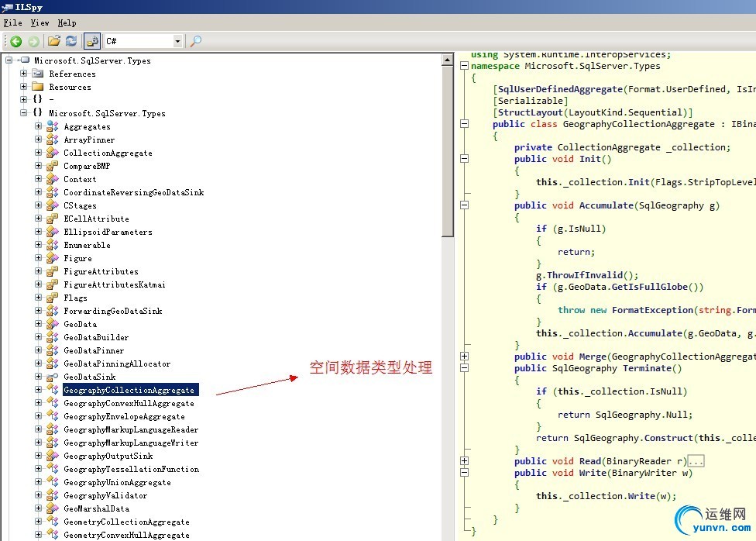Follow the ThrowIfInvalid code link
The image size is (756, 541).
pos(585,275)
